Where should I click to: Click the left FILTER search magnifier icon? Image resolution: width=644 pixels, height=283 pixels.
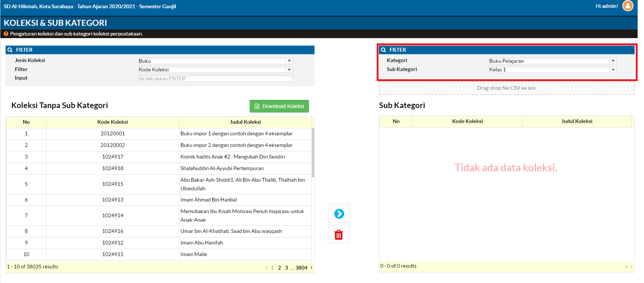tap(10, 50)
